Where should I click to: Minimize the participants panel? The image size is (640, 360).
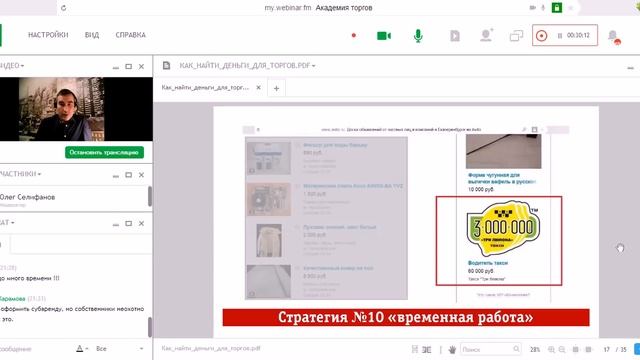tap(116, 175)
